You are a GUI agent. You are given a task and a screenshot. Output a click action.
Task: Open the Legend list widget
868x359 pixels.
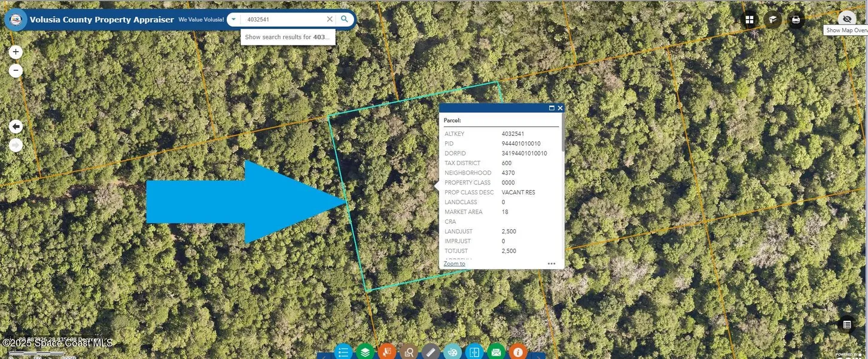tap(343, 352)
